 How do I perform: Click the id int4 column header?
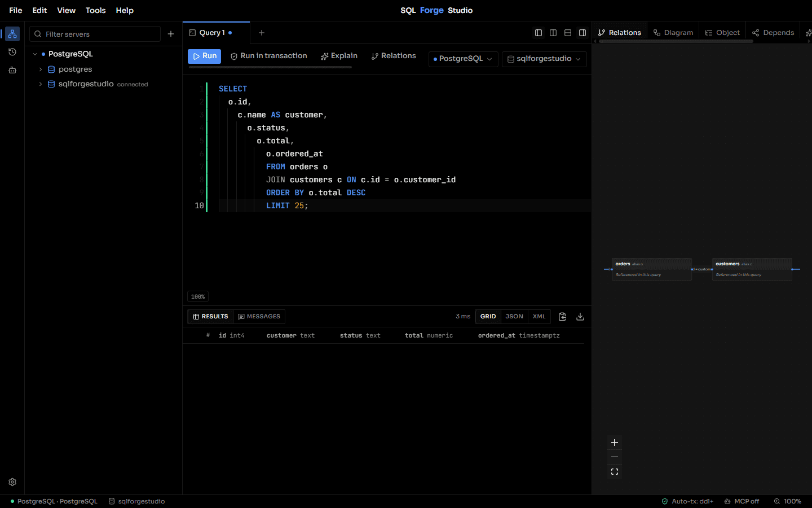[x=232, y=335]
